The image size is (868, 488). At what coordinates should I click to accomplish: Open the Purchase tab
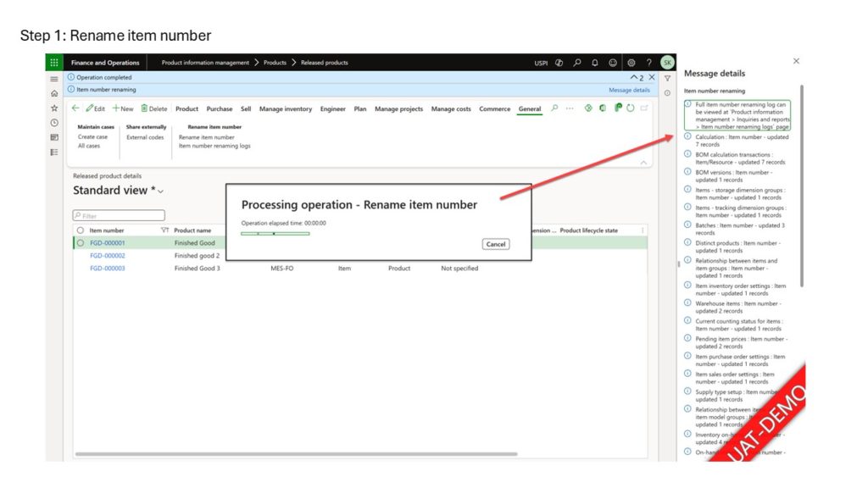220,109
